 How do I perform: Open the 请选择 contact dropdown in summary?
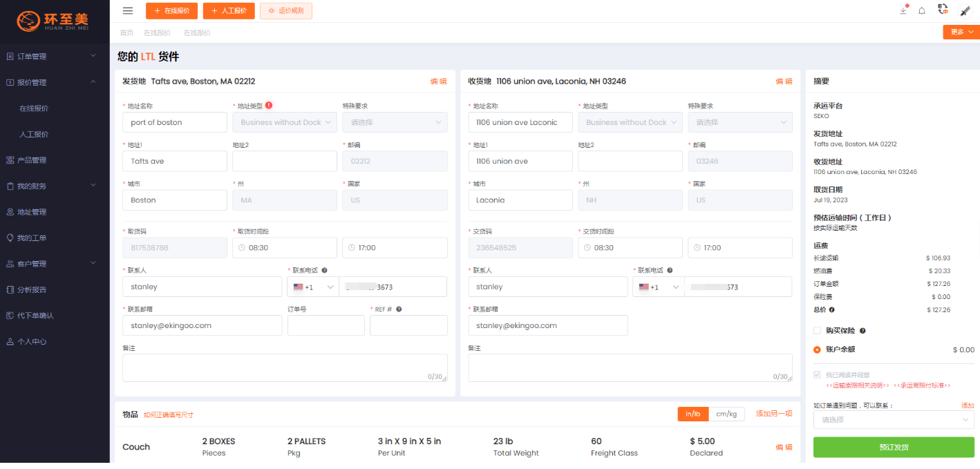(x=894, y=420)
